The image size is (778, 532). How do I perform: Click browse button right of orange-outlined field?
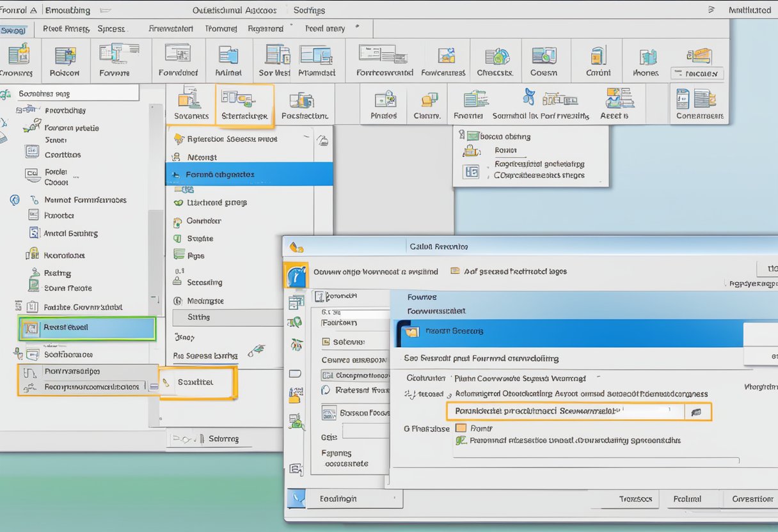[696, 412]
